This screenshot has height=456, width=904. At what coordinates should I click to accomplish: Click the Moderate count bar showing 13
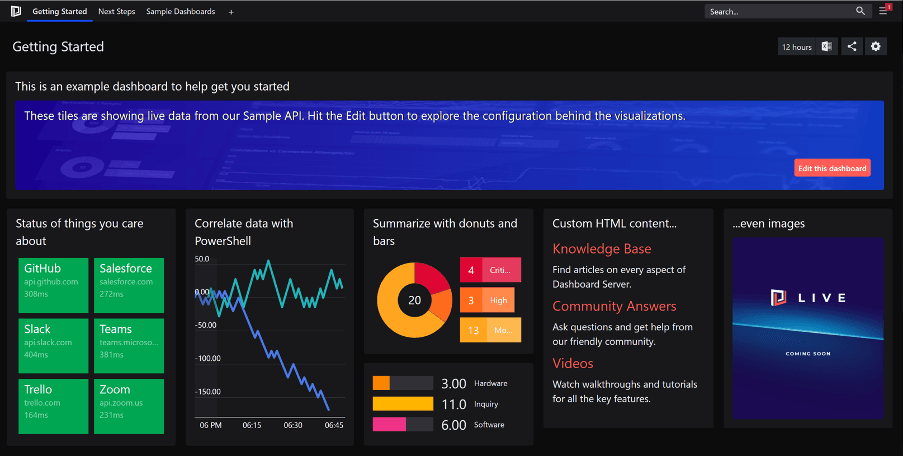pos(490,330)
